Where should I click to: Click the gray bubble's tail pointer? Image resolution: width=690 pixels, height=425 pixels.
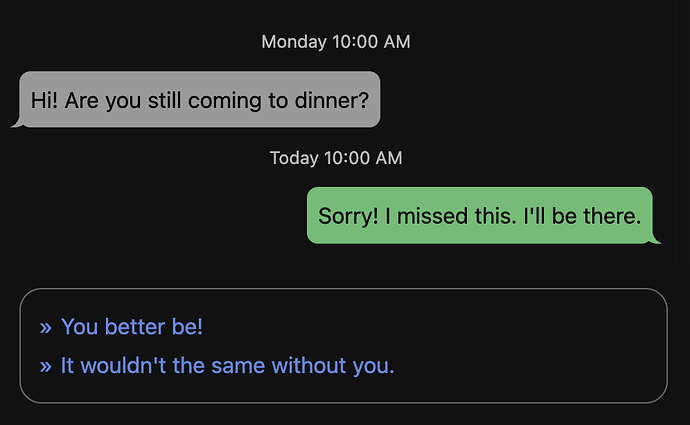[x=16, y=123]
